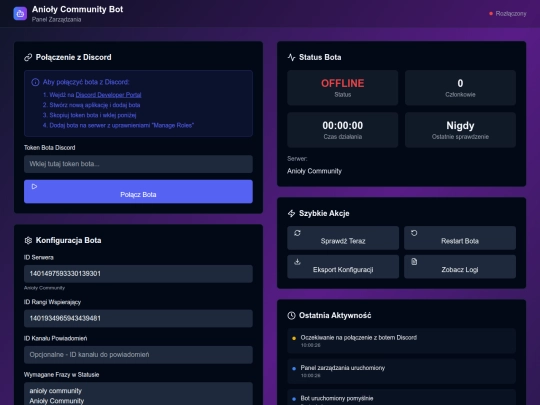Click the bot logo icon in header
The height and width of the screenshot is (405, 540).
pos(20,14)
